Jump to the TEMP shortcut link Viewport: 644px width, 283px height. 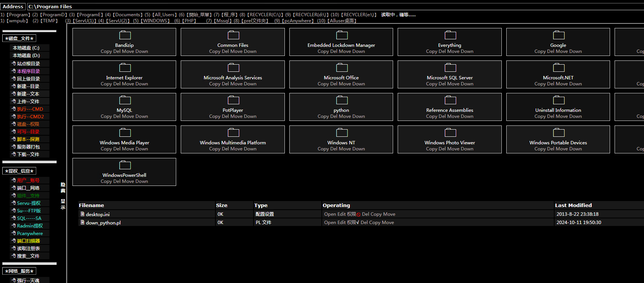click(x=49, y=21)
